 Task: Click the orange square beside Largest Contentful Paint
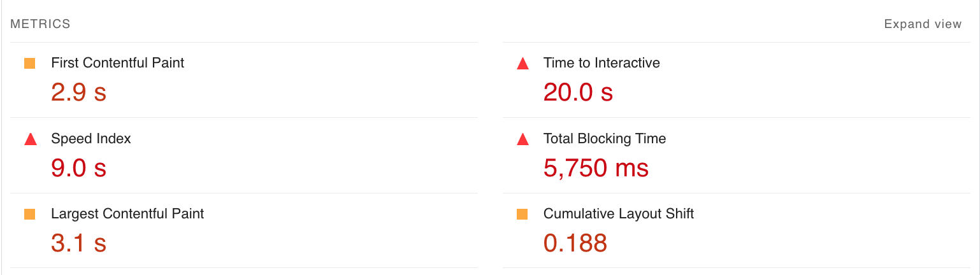29,215
